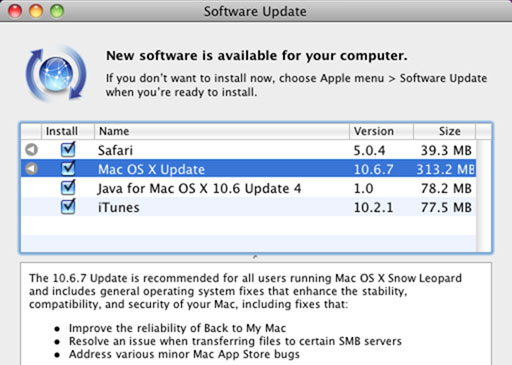Uncheck the Safari install checkbox
Screen dimensions: 512x365
tap(68, 149)
